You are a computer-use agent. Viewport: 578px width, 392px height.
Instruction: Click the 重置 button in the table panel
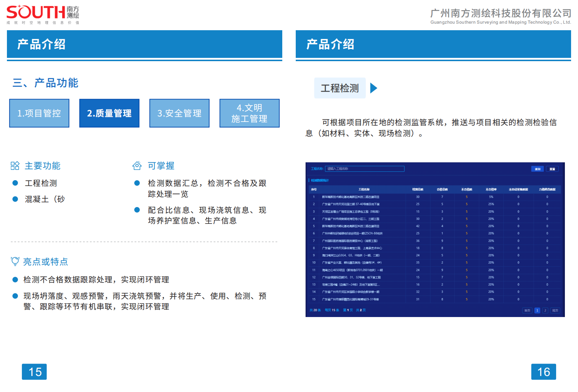click(x=552, y=169)
